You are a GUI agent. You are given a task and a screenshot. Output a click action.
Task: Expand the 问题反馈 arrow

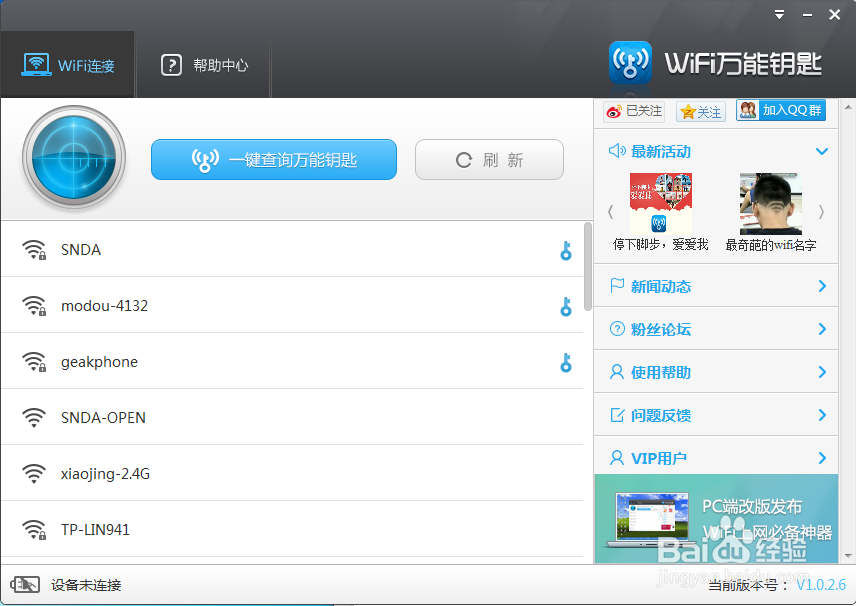point(822,415)
